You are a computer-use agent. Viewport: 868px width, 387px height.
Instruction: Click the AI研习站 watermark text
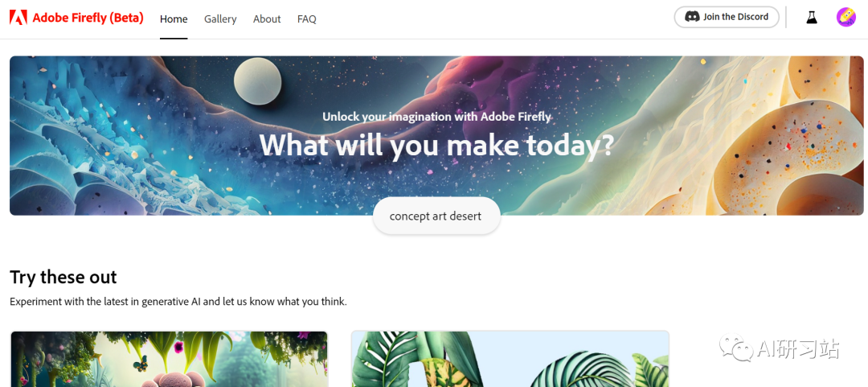point(798,348)
